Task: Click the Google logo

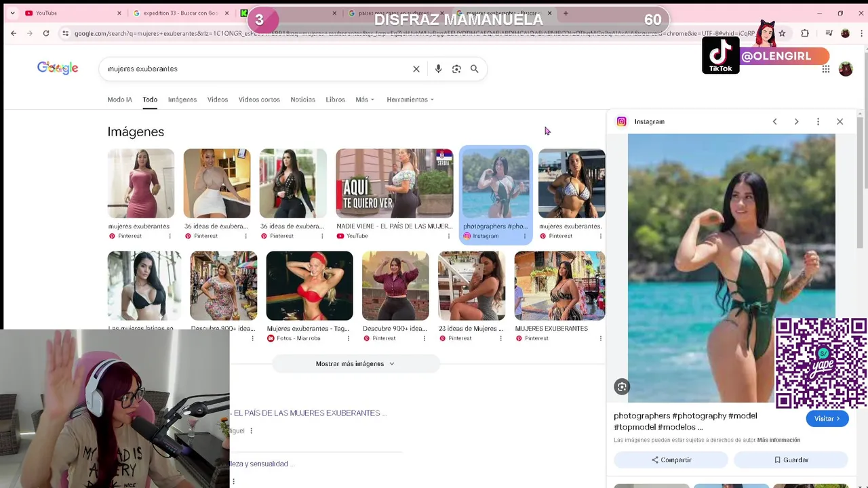Action: [x=58, y=68]
